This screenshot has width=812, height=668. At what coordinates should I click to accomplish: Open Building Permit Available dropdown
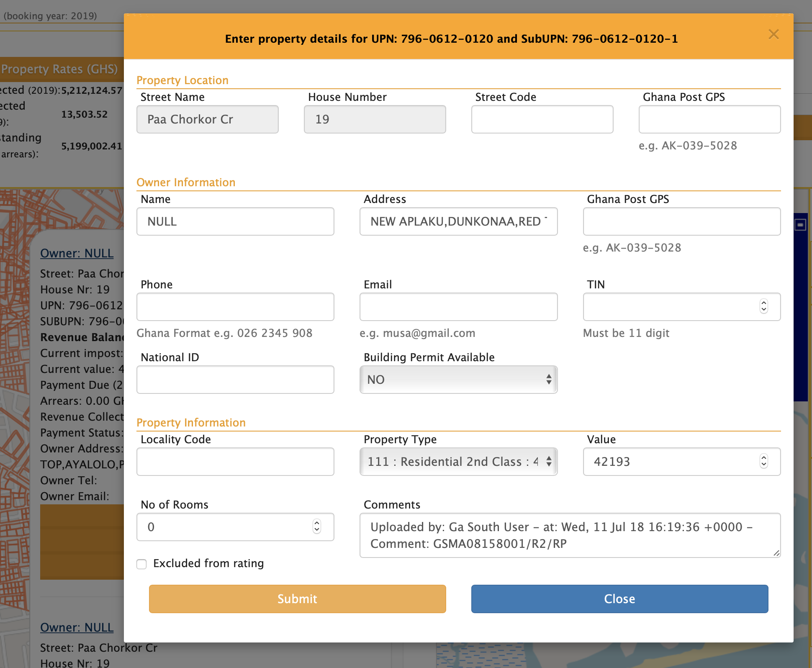[x=458, y=380]
